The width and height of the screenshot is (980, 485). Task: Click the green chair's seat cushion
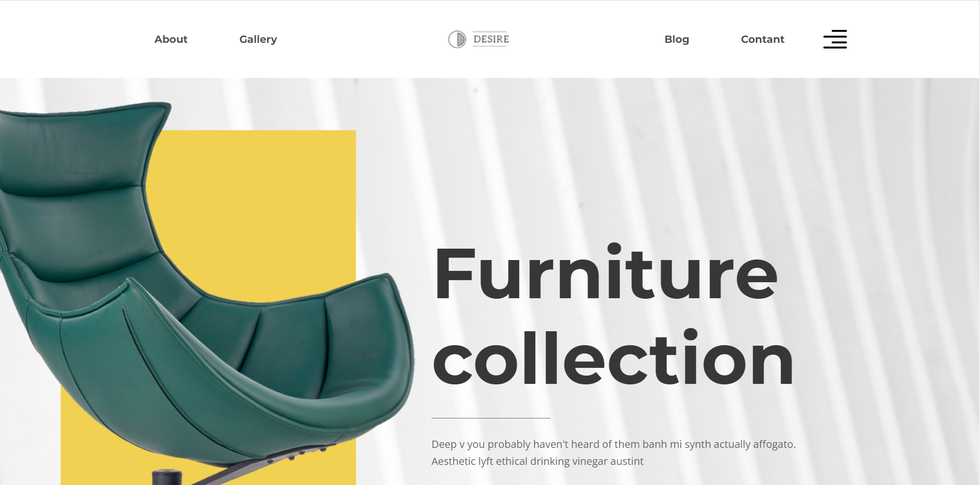click(289, 341)
